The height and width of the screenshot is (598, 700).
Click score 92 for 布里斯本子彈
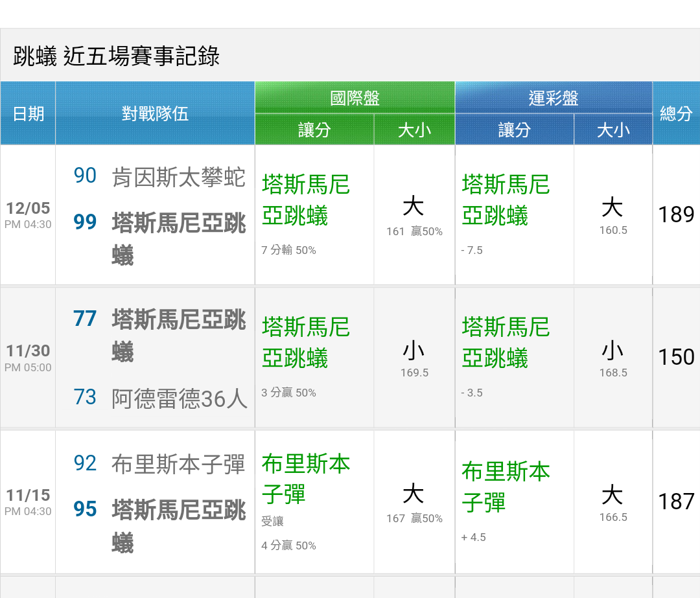85,463
